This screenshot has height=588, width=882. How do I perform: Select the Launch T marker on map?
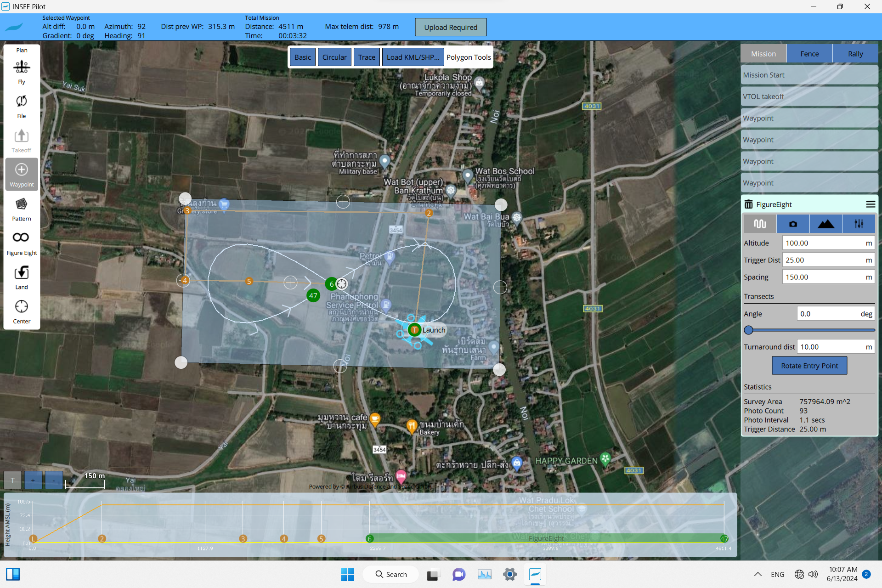[x=415, y=330]
